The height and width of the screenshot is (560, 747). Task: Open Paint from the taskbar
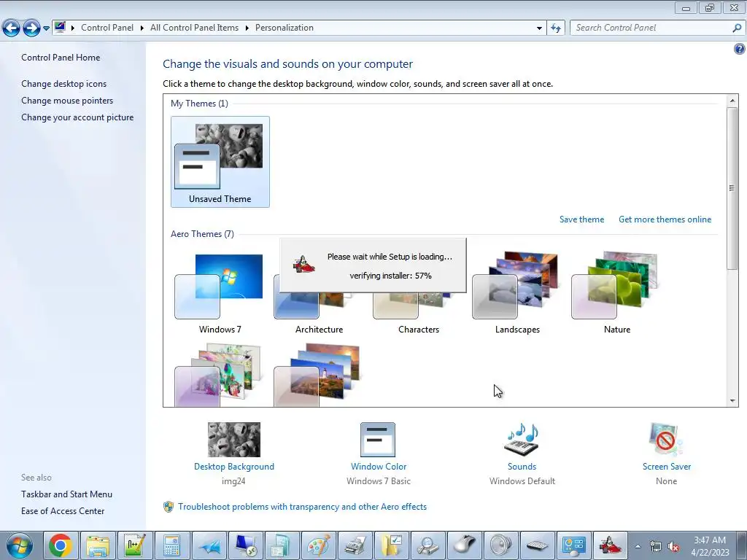tap(319, 545)
